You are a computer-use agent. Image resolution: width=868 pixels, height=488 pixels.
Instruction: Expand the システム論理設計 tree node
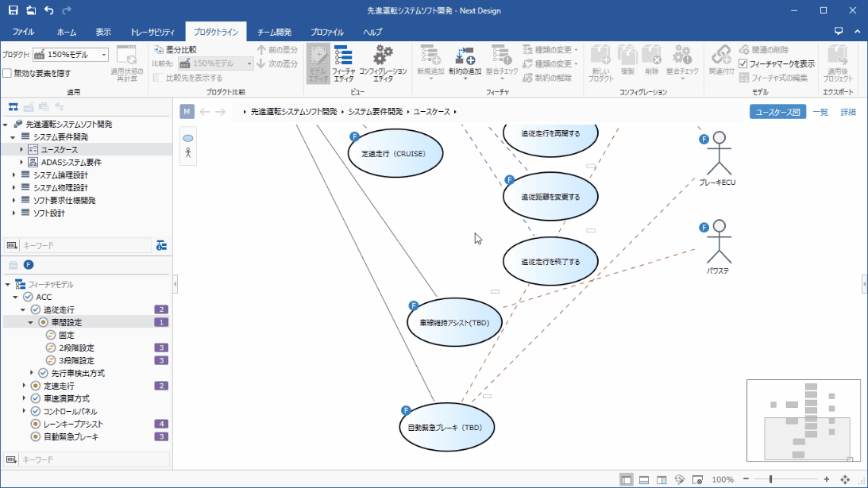pos(14,175)
